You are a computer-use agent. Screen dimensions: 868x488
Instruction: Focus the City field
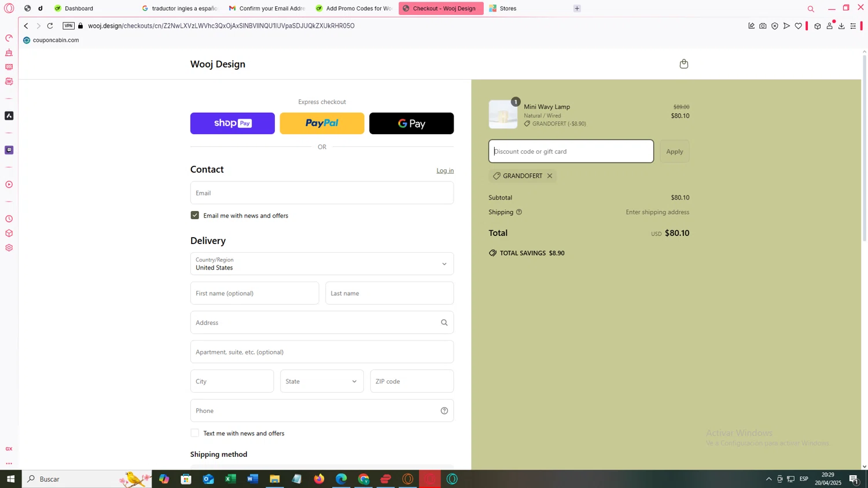[x=232, y=381]
